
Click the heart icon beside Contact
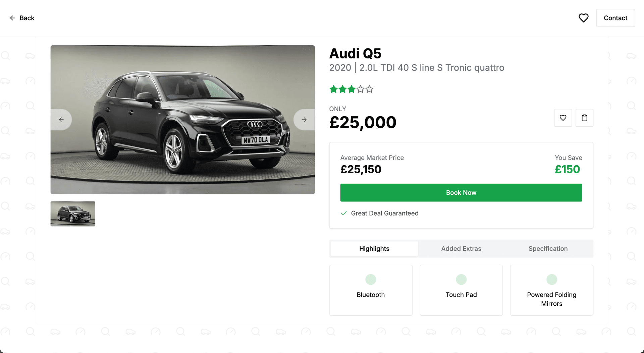(x=583, y=18)
